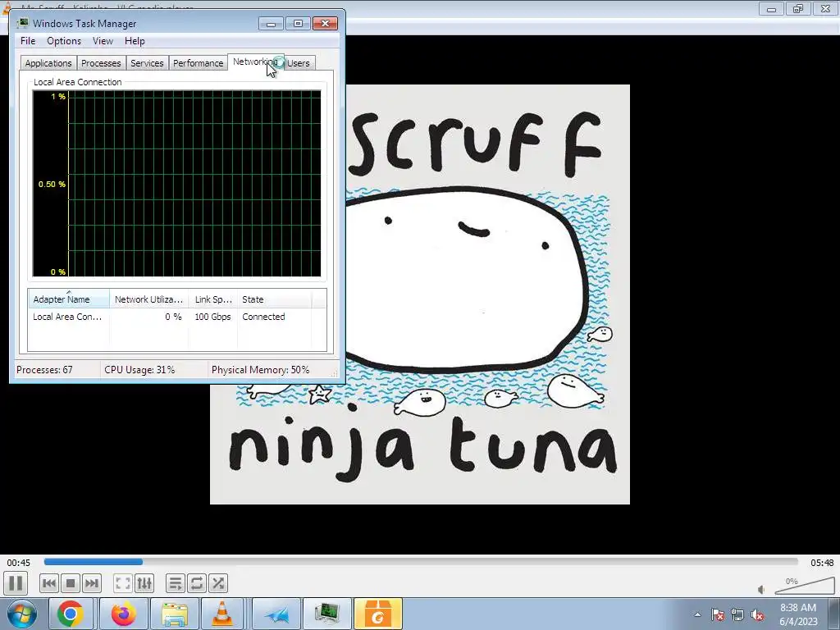Click the Task Manager title bar icon
The width and height of the screenshot is (840, 630).
[x=22, y=23]
